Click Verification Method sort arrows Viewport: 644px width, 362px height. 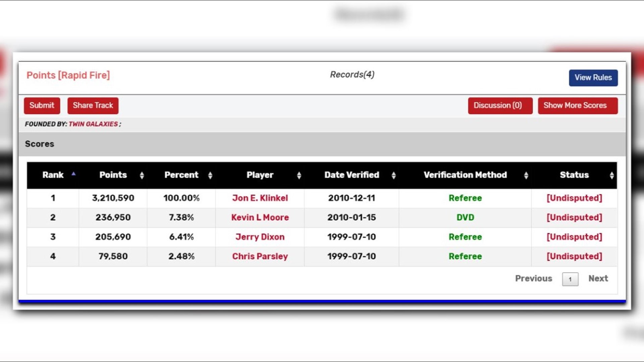click(x=526, y=175)
